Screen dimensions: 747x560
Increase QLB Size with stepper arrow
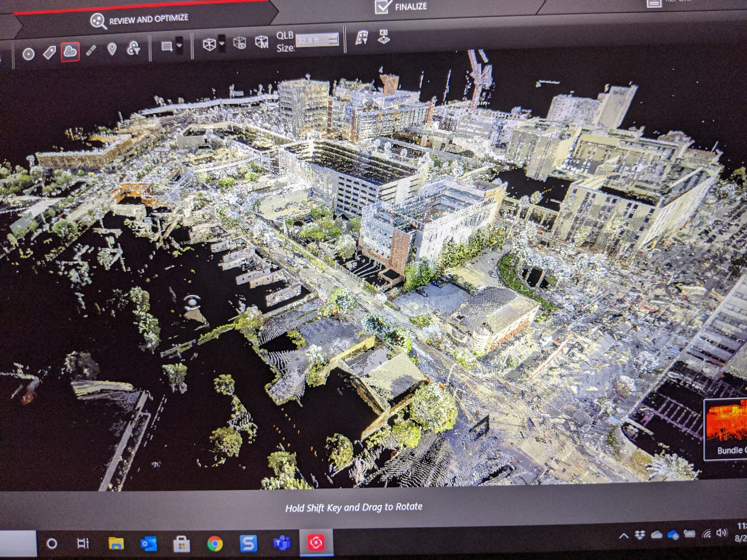333,37
